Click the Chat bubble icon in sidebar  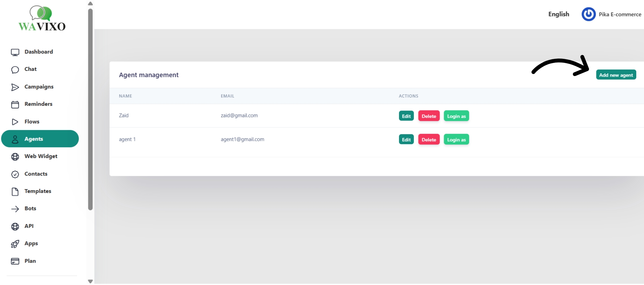click(15, 70)
